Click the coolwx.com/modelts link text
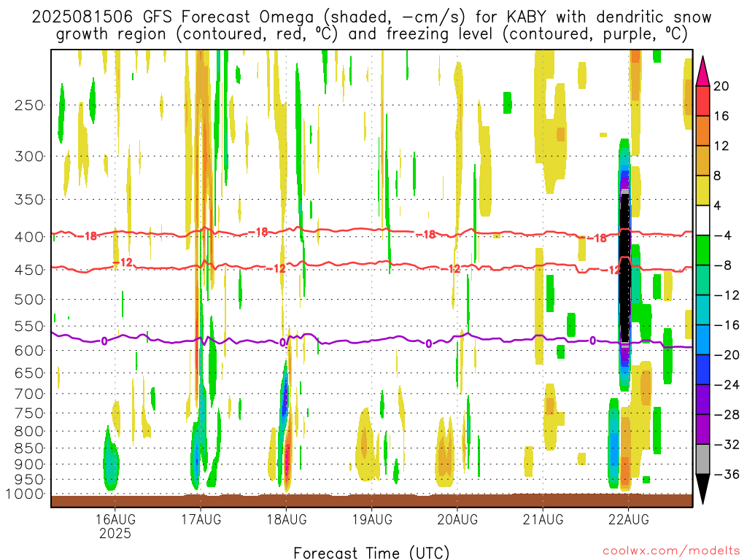Viewport: 747px width, 560px height. [671, 551]
